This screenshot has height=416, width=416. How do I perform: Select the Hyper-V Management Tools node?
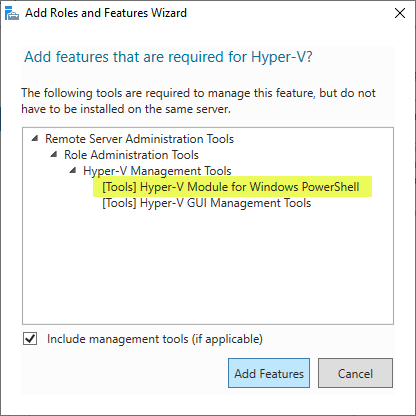pos(157,171)
